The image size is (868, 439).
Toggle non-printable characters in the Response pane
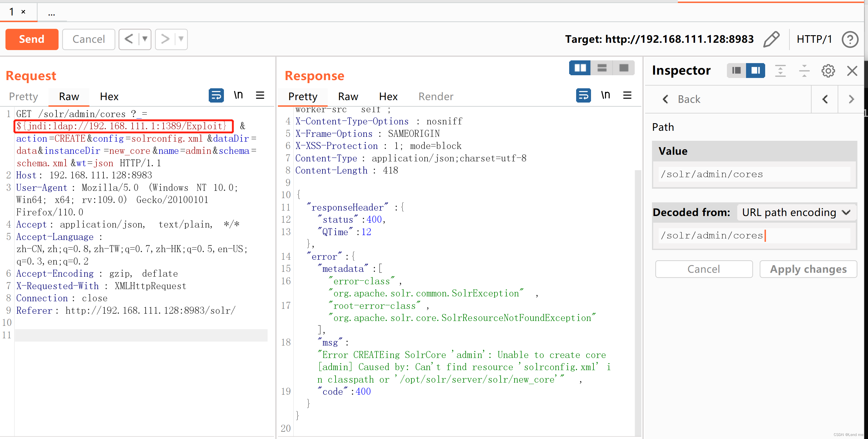point(605,96)
